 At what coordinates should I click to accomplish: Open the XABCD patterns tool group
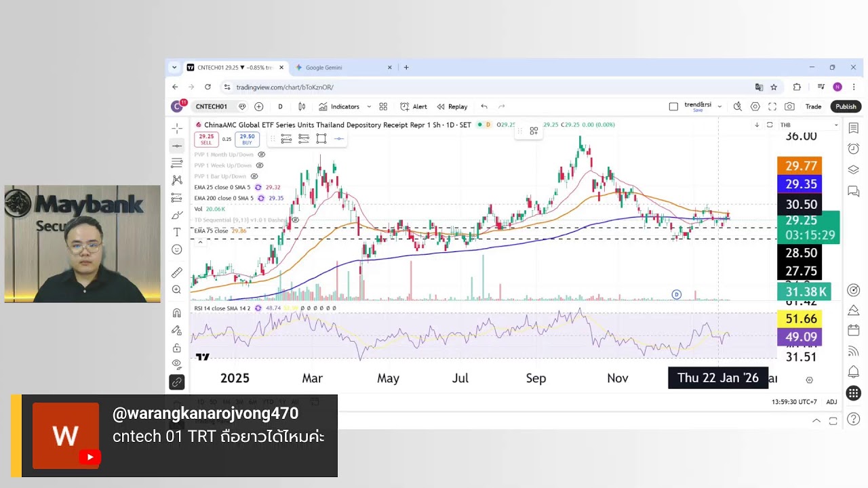point(177,180)
